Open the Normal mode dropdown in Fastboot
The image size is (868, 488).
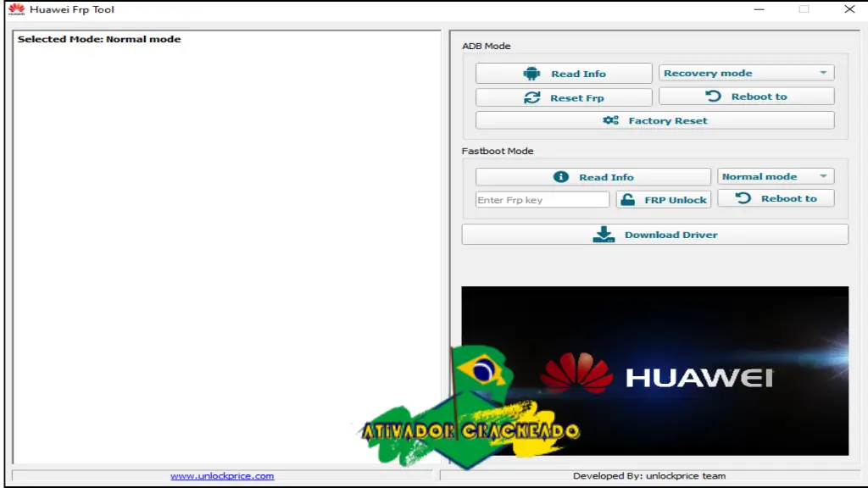click(776, 176)
